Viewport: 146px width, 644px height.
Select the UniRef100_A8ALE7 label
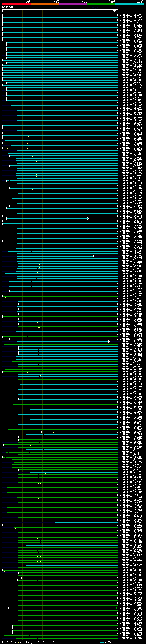pos(131,82)
